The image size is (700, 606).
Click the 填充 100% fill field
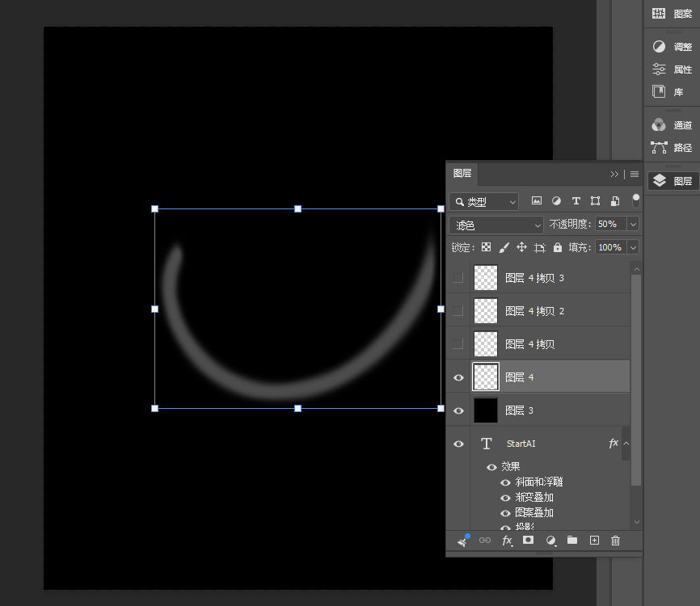610,247
